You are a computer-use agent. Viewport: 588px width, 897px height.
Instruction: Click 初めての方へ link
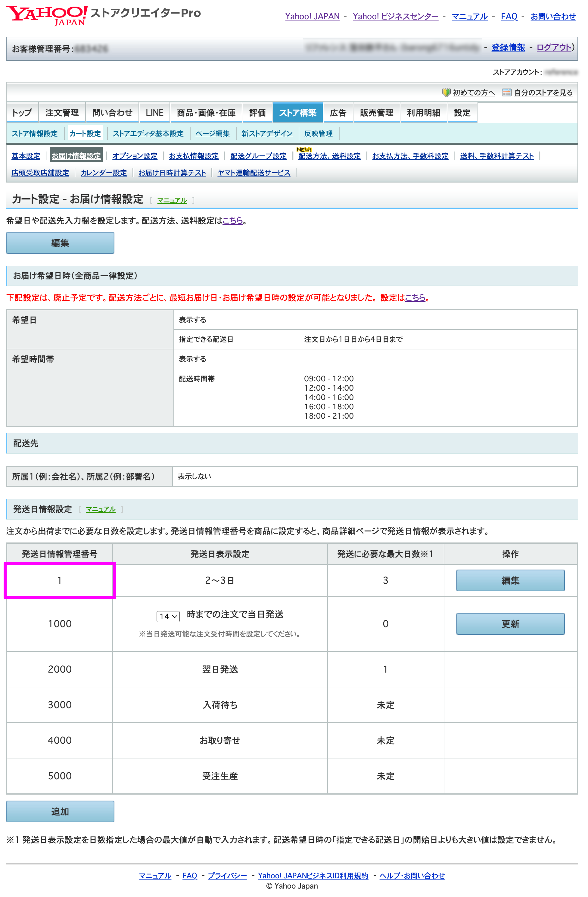pyautogui.click(x=474, y=93)
